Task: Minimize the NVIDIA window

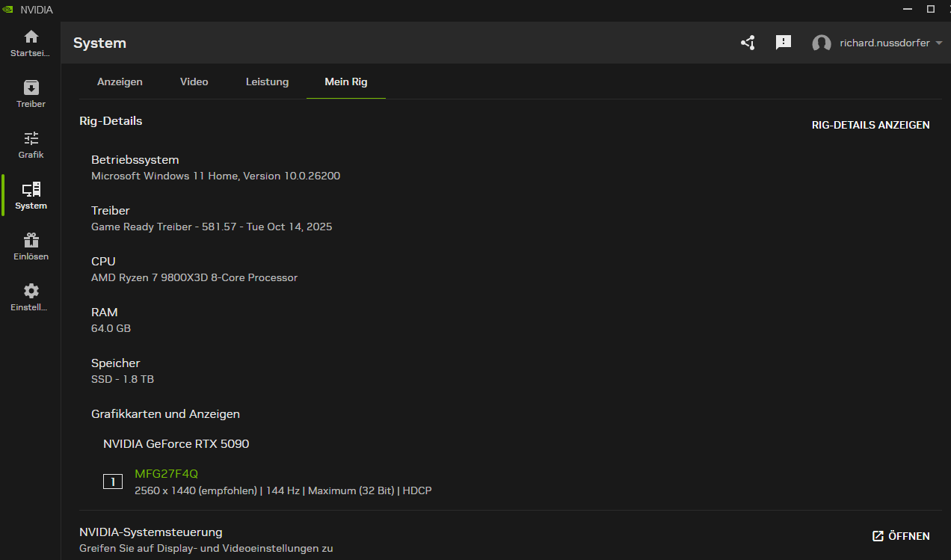Action: (909, 10)
